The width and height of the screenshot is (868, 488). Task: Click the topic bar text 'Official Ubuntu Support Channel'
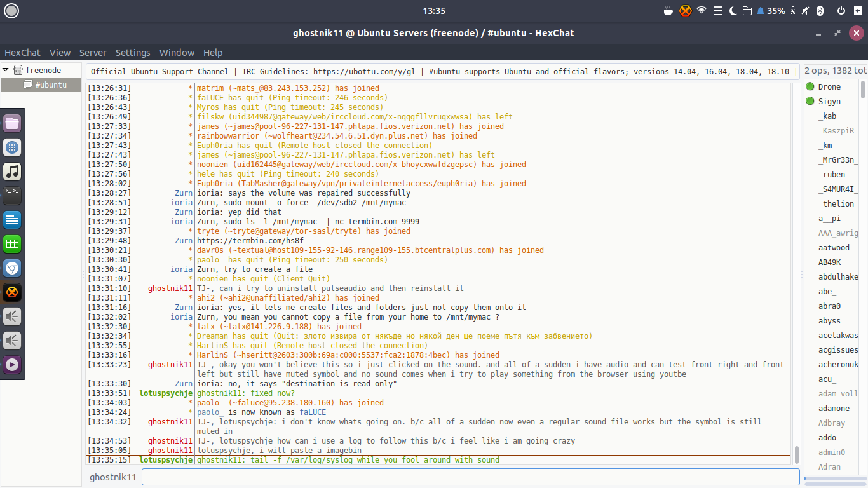pyautogui.click(x=159, y=72)
